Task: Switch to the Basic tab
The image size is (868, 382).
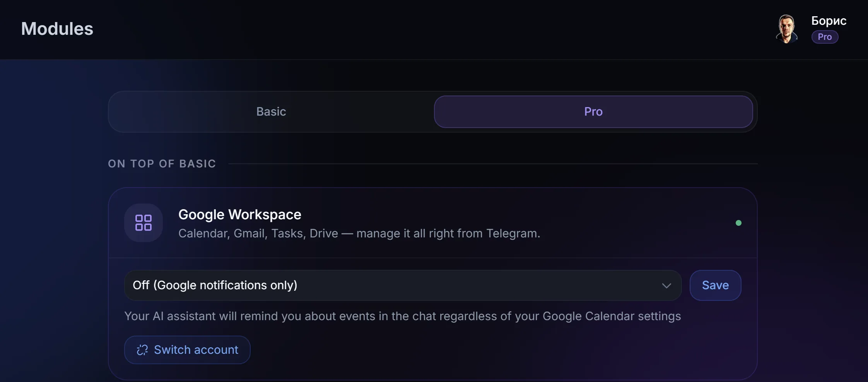Action: (271, 112)
